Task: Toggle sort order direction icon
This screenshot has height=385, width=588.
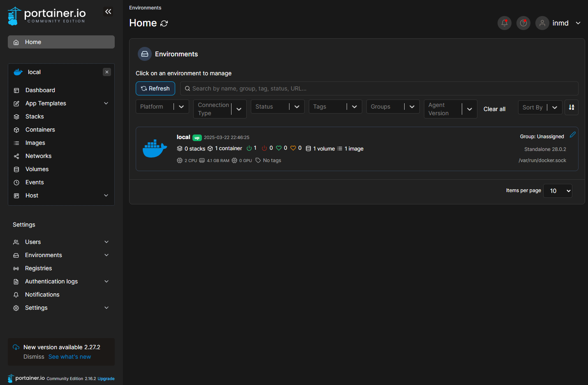Action: point(571,107)
